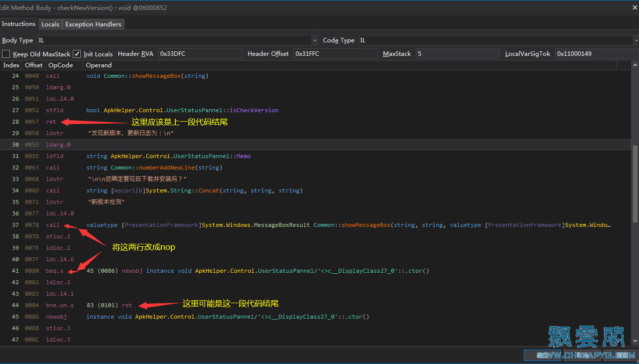The height and width of the screenshot is (364, 639).
Task: Click offset 006D in row 34
Action: [x=32, y=190]
